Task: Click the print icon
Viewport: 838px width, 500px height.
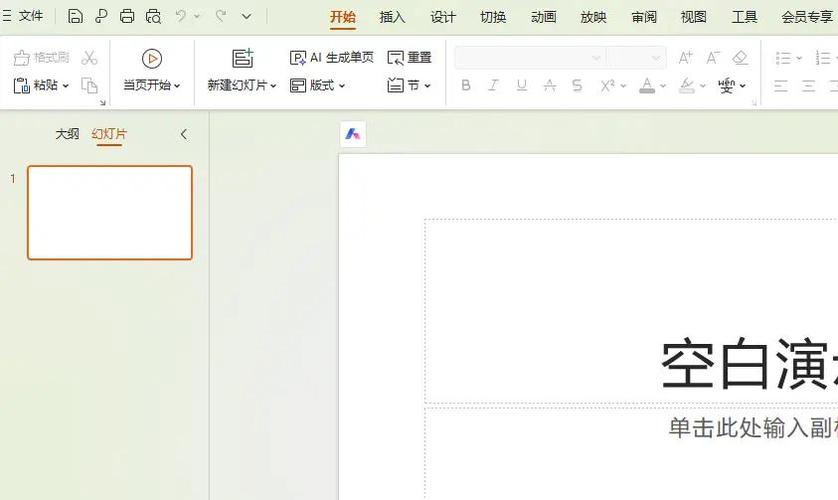Action: point(127,17)
